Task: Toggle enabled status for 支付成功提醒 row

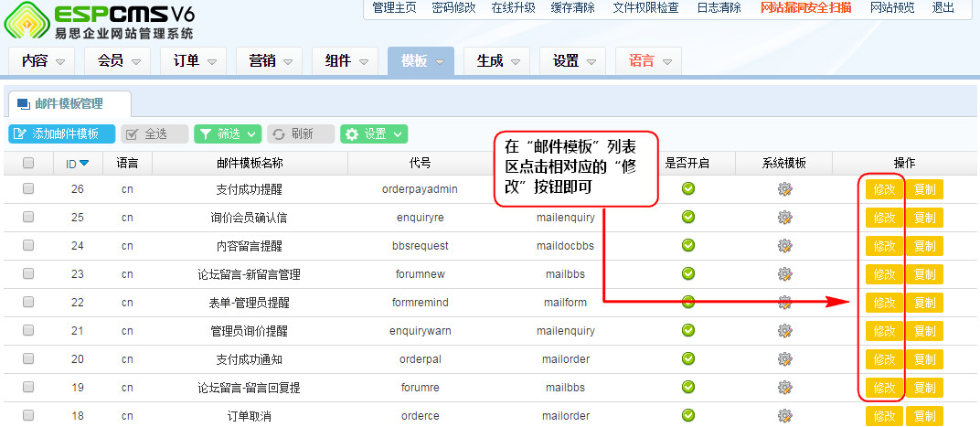Action: [x=688, y=188]
